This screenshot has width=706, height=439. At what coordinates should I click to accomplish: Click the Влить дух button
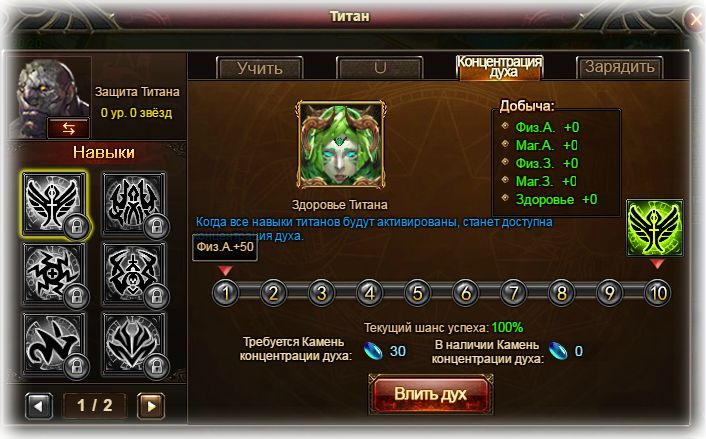click(431, 394)
